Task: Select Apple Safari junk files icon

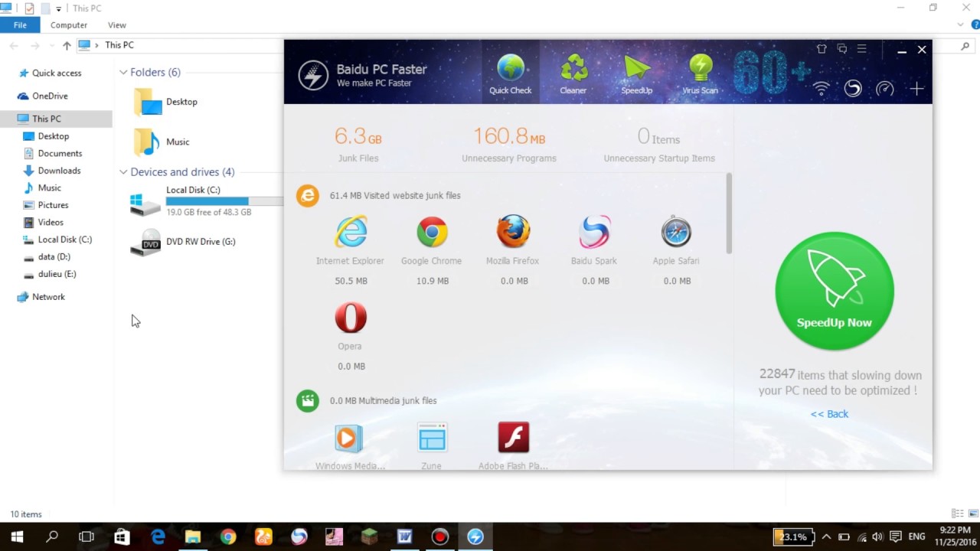Action: coord(676,232)
